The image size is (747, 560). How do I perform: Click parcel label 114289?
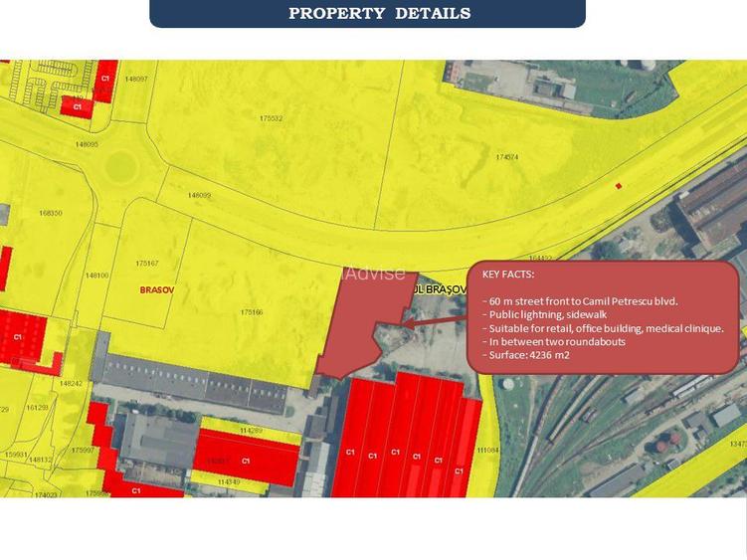pos(250,430)
